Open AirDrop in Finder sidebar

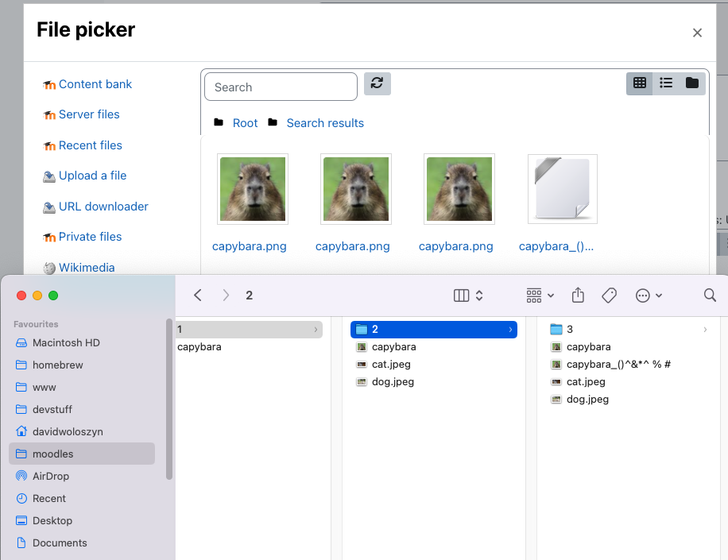click(x=82, y=477)
